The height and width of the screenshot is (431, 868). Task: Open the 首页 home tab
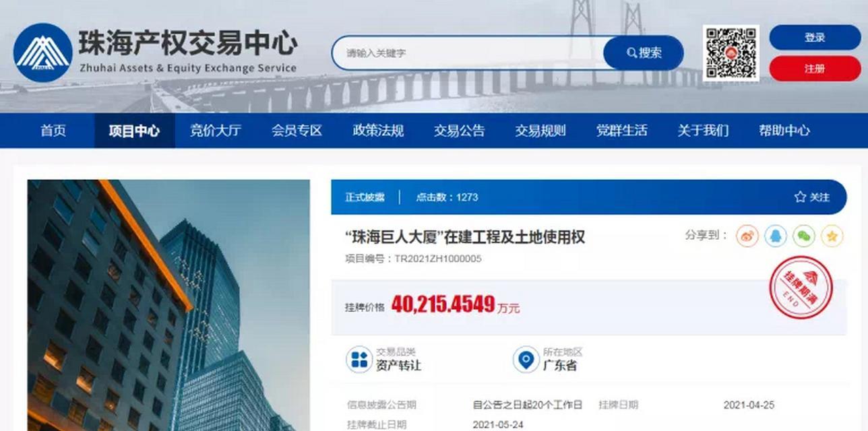[x=53, y=131]
